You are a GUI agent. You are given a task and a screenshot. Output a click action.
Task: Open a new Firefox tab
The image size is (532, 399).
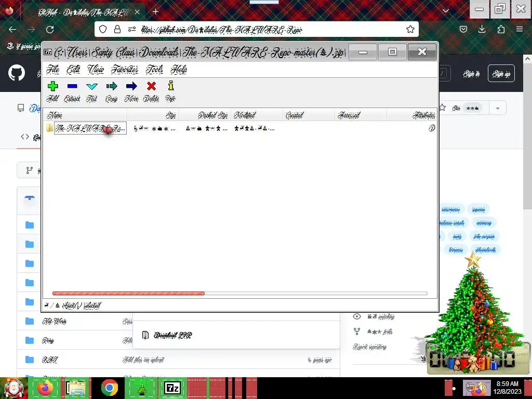[x=156, y=12]
